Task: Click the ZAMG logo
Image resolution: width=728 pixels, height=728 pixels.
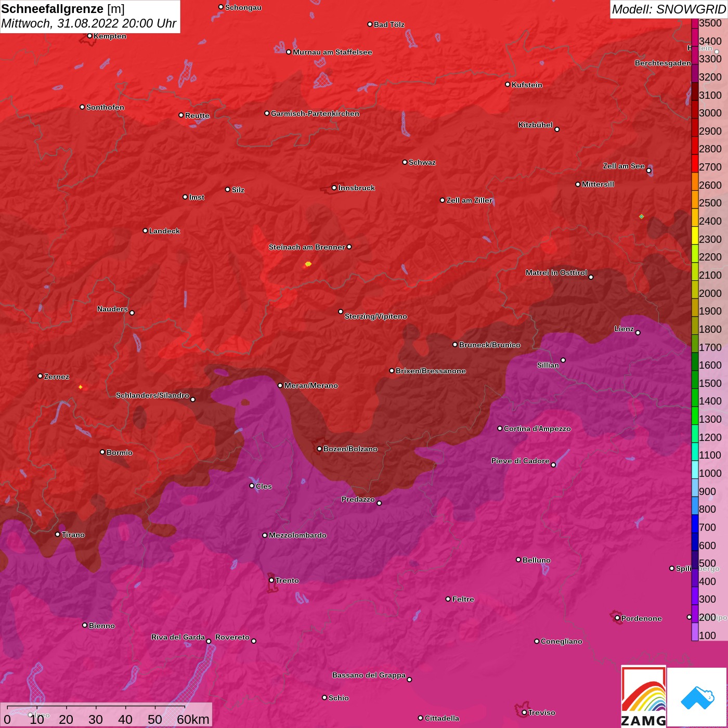Action: coord(644,696)
